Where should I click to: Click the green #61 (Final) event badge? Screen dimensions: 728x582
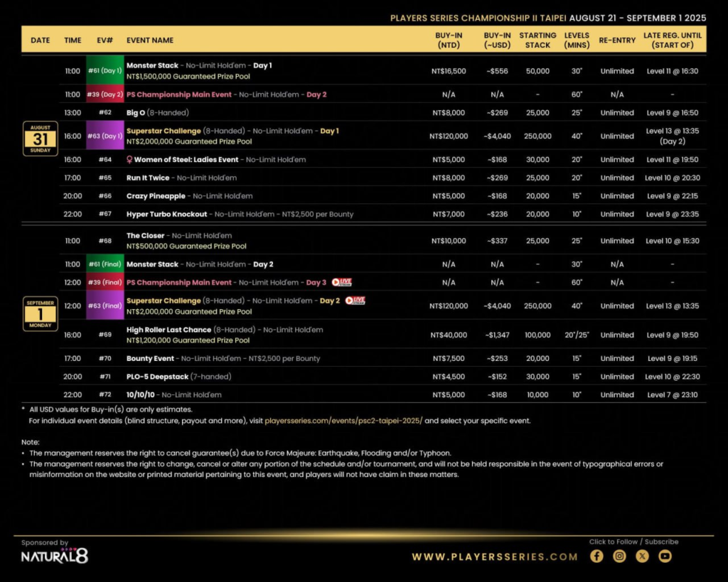(105, 264)
